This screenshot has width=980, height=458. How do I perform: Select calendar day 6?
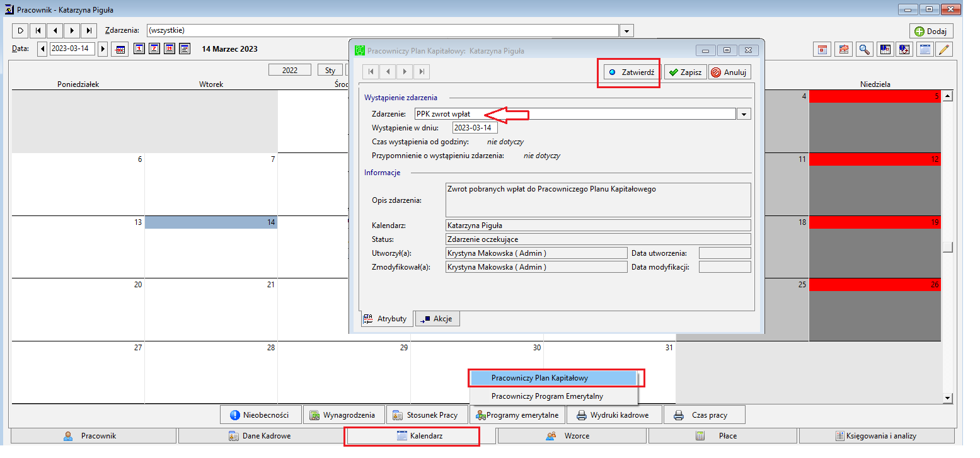[x=78, y=184]
